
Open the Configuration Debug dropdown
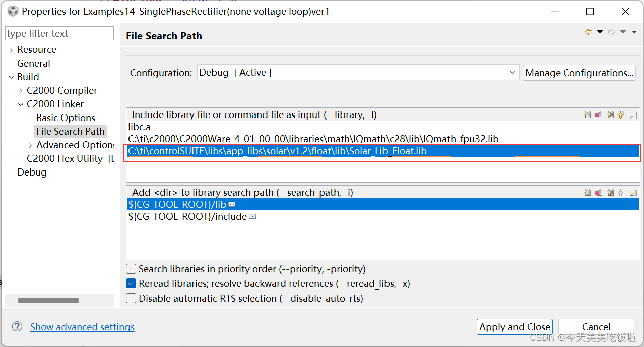click(x=358, y=73)
